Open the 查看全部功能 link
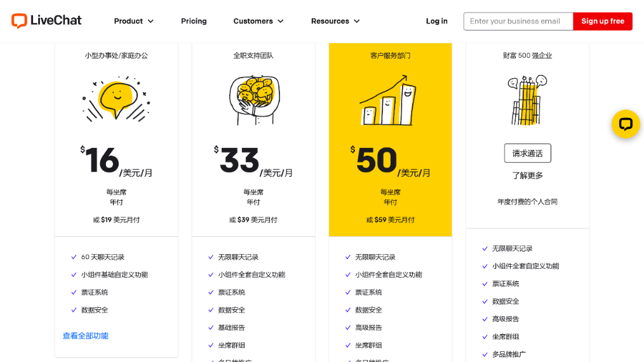The width and height of the screenshot is (644, 362). (85, 336)
